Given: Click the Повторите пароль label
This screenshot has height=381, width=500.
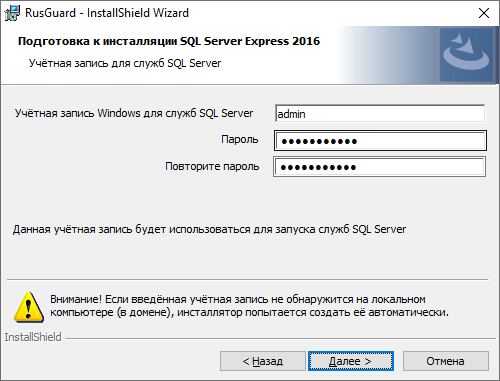Looking at the screenshot, I should [212, 166].
